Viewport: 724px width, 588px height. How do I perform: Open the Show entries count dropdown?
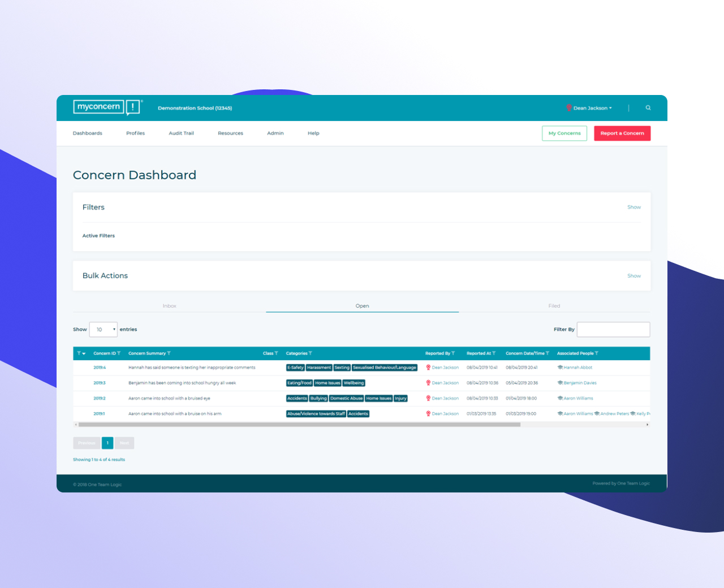tap(103, 330)
